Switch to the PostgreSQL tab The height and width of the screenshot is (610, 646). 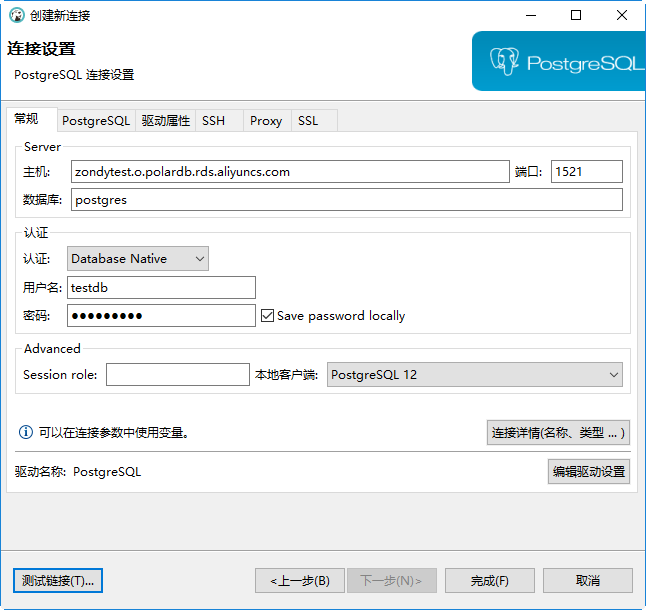coord(96,121)
